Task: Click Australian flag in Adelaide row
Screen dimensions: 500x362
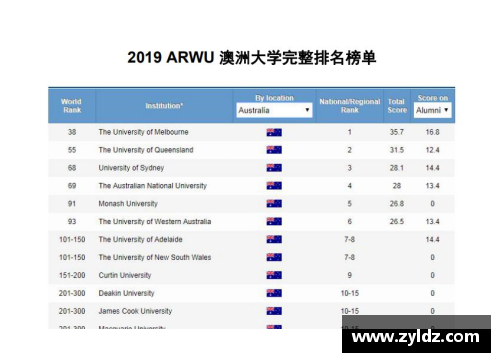Action: tap(274, 239)
